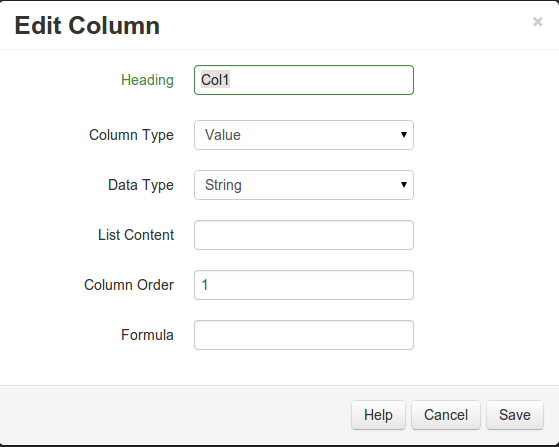Viewport: 559px width, 447px height.
Task: Focus the Formula input field
Action: click(x=304, y=335)
